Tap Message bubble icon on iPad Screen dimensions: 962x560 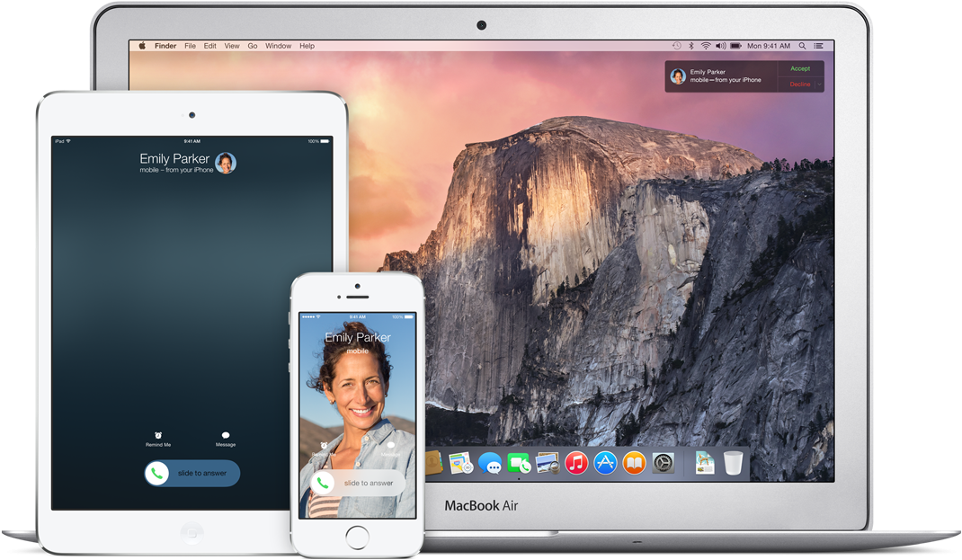click(x=225, y=435)
